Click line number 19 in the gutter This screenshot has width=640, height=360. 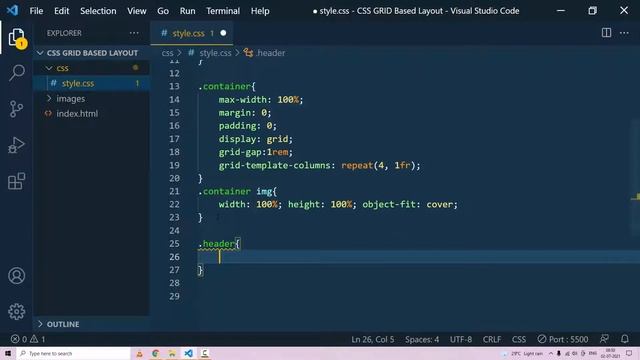pos(174,165)
